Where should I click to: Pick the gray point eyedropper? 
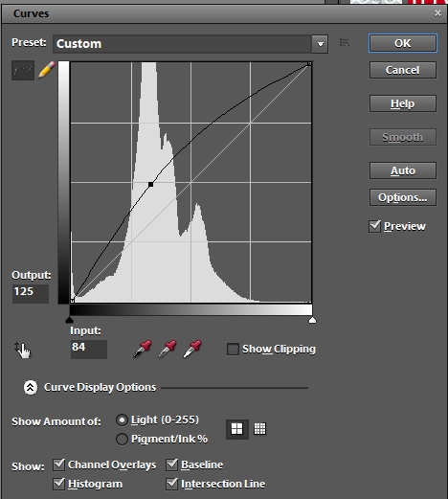click(168, 349)
